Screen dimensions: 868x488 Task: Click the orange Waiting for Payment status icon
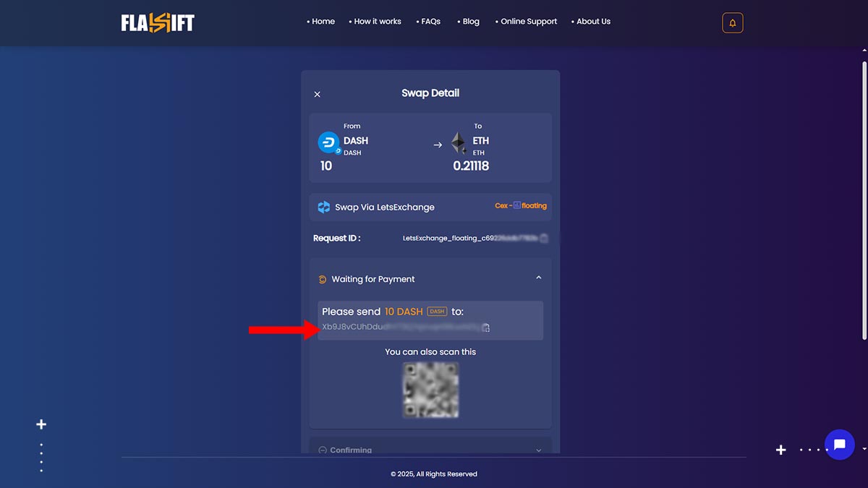[x=321, y=279]
